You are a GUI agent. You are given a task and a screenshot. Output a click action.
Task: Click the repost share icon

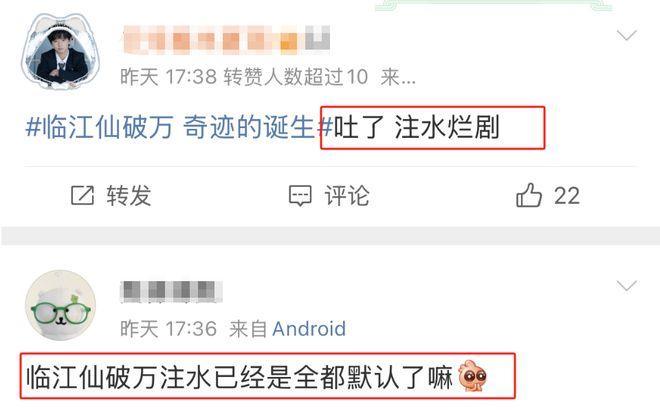(x=82, y=195)
